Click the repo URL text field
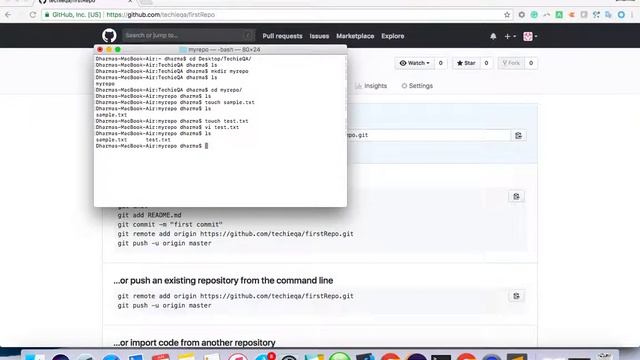Viewport: 640px width, 360px height. 429,135
